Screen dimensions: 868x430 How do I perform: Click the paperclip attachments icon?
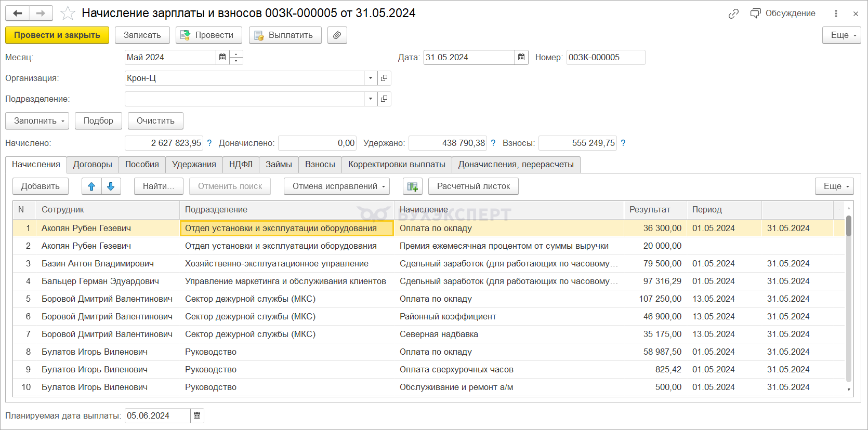pyautogui.click(x=337, y=35)
